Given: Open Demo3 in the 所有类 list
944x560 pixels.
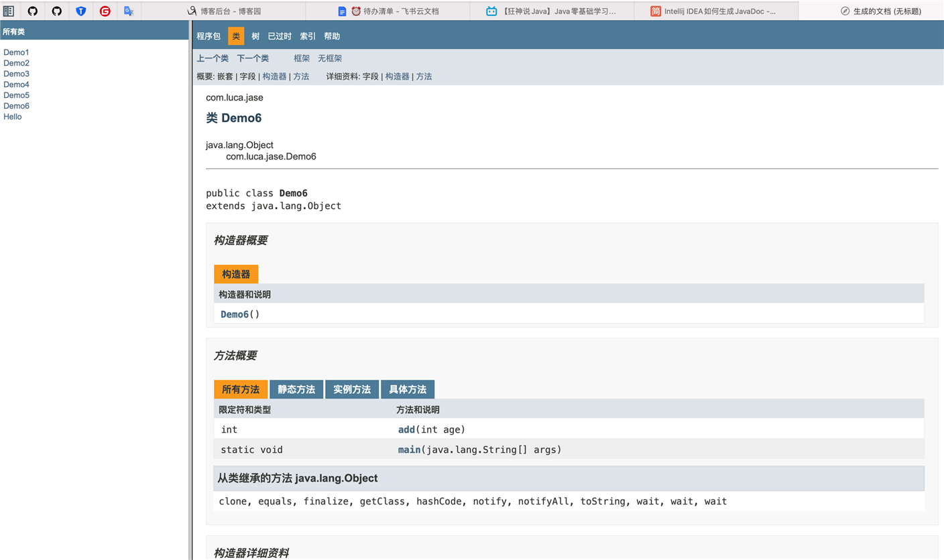Looking at the screenshot, I should (16, 74).
